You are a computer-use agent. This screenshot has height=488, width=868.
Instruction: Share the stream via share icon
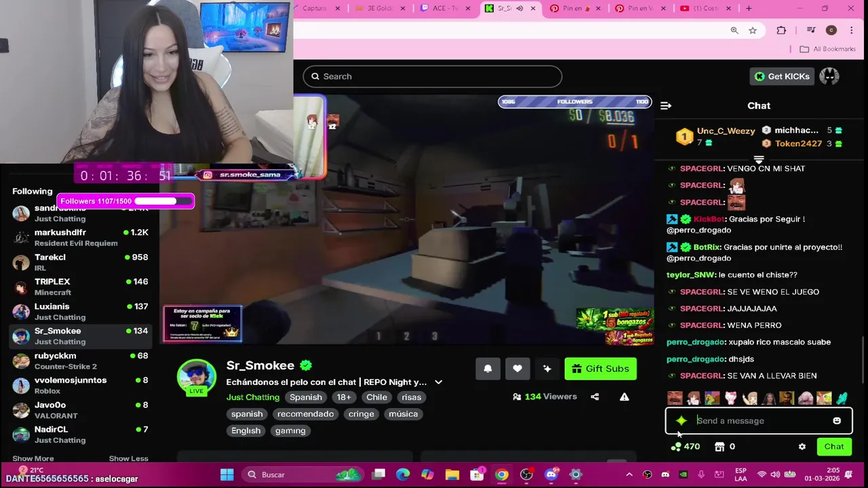[595, 397]
